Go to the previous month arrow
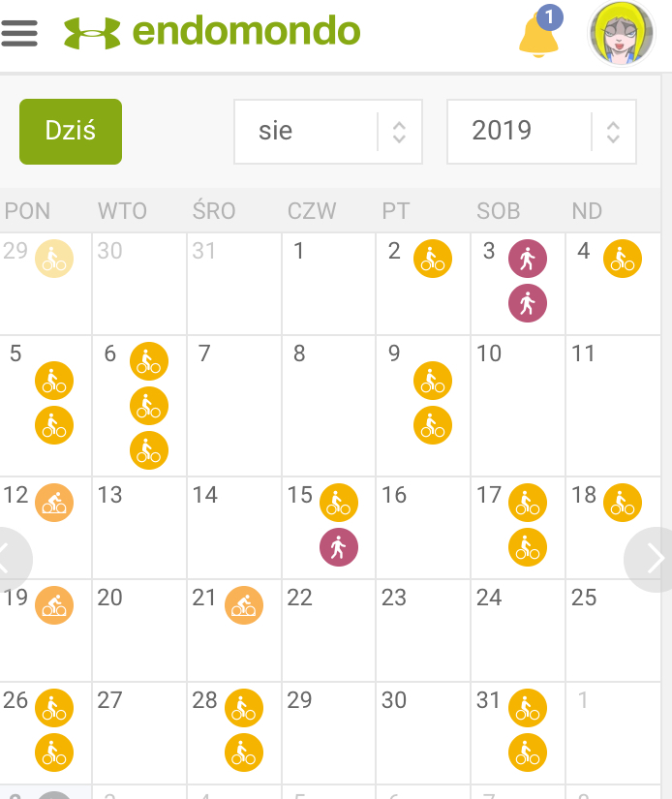This screenshot has height=799, width=672. point(12,559)
